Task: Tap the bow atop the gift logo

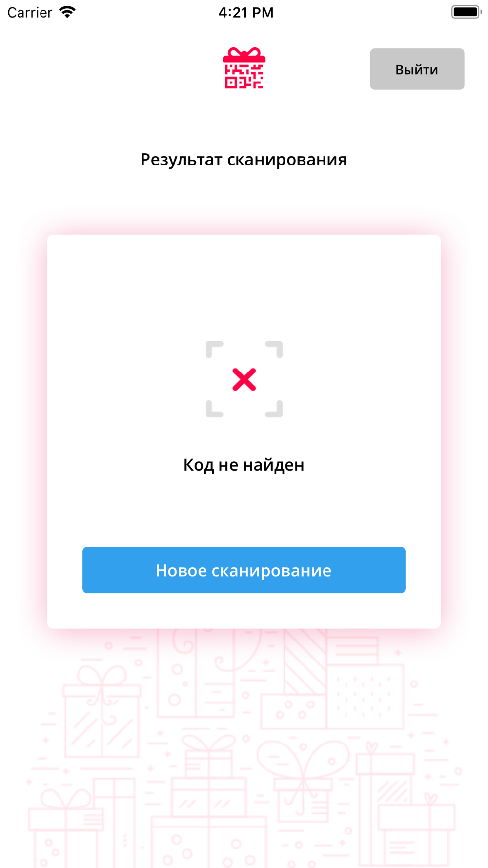Action: tap(244, 53)
